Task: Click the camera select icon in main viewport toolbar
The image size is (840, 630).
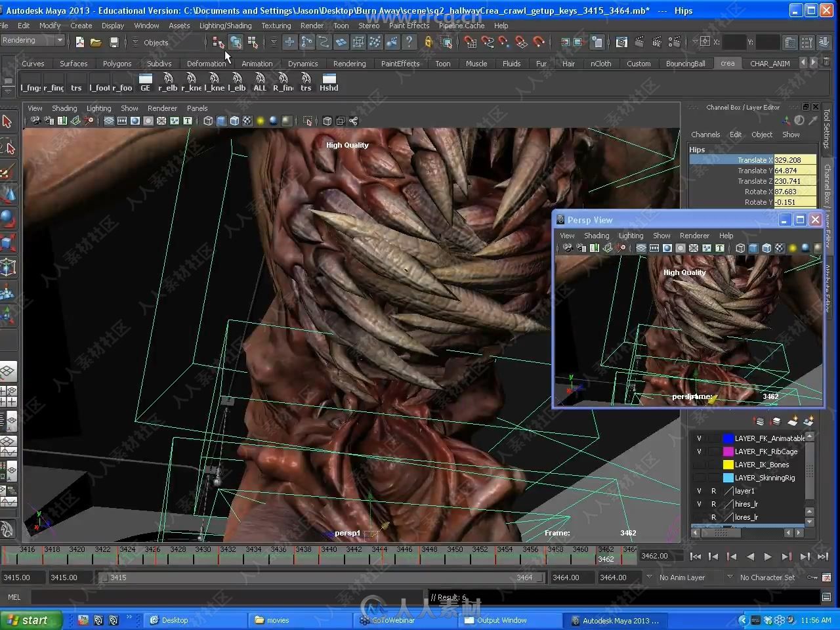Action: coord(35,121)
